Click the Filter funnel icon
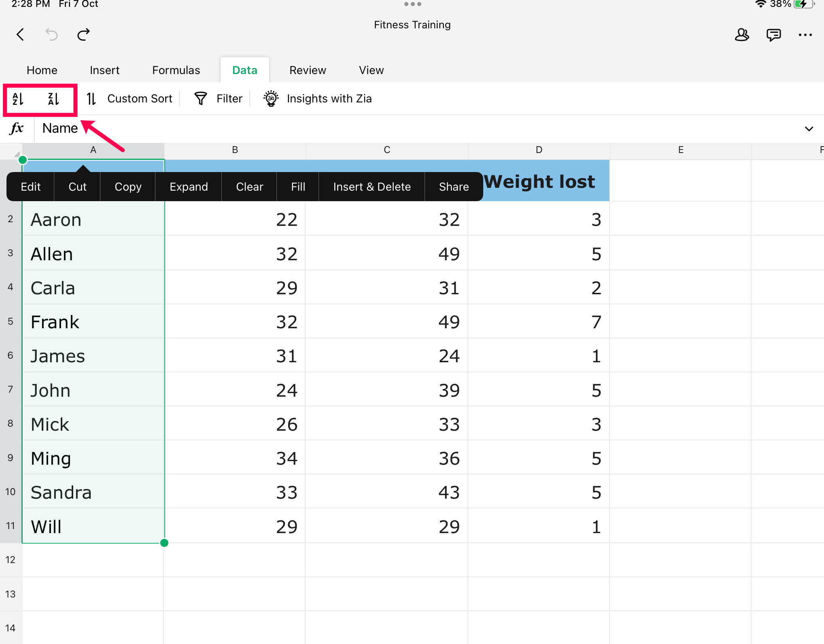Screen dimensions: 824x644 pos(200,99)
